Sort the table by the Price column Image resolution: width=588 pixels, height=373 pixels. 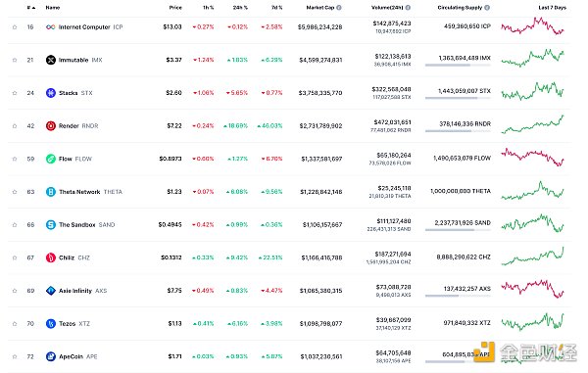click(x=175, y=8)
